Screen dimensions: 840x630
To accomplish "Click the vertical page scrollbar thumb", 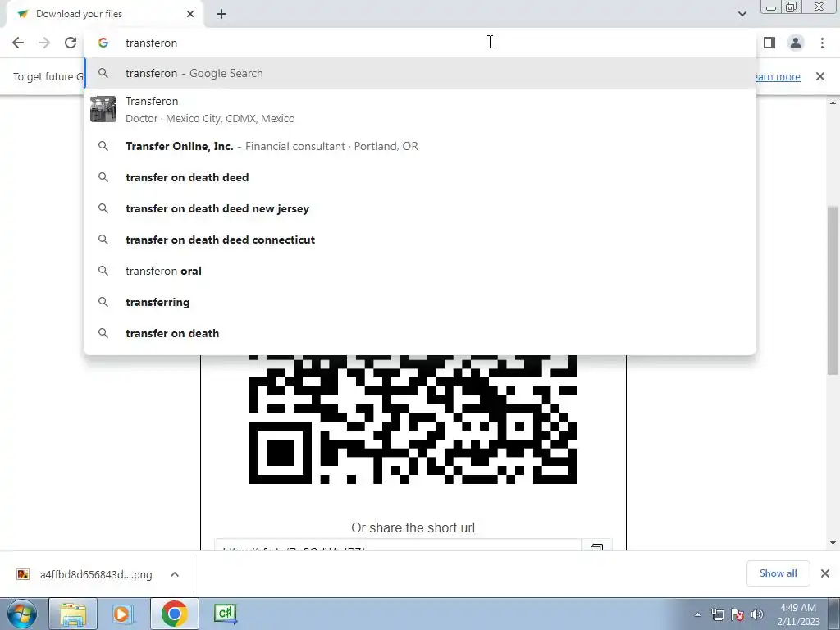I will click(x=833, y=291).
